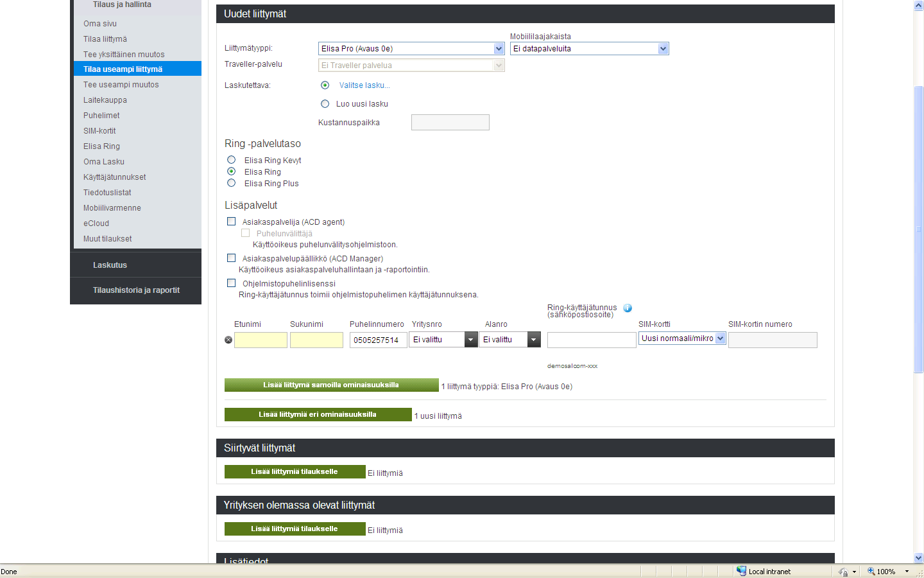Image resolution: width=924 pixels, height=578 pixels.
Task: Click the Valitse lasku... link
Action: pos(364,85)
